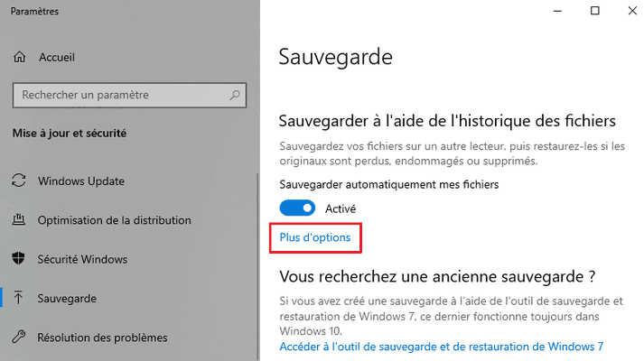Go to Accueil home page
The width and height of the screenshot is (644, 361).
click(x=56, y=57)
